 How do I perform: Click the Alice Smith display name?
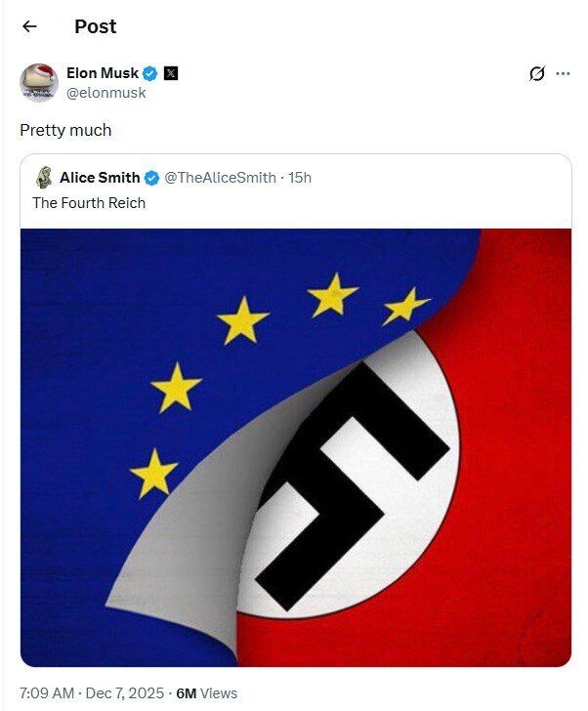coord(100,178)
